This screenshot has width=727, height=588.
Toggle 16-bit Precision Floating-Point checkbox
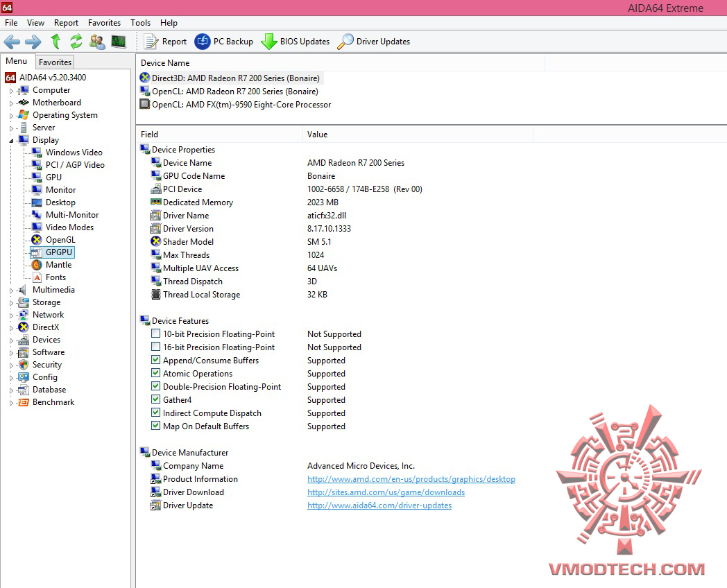[x=156, y=347]
